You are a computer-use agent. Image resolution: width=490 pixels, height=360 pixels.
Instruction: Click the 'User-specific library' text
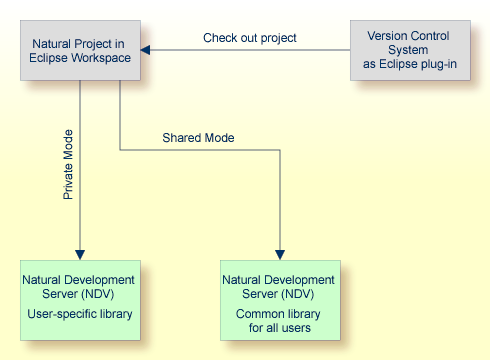point(80,314)
